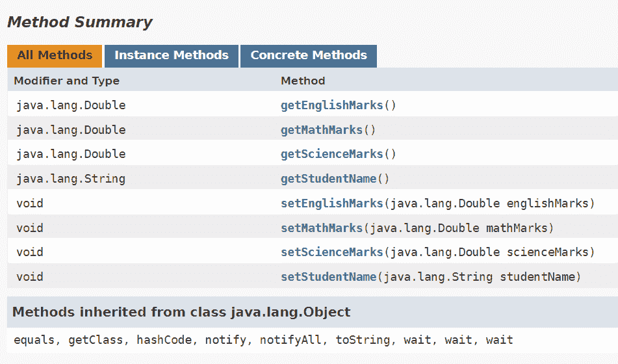Open the setScienceMarks method link
Screen dimensions: 618x364
pyautogui.click(x=331, y=252)
